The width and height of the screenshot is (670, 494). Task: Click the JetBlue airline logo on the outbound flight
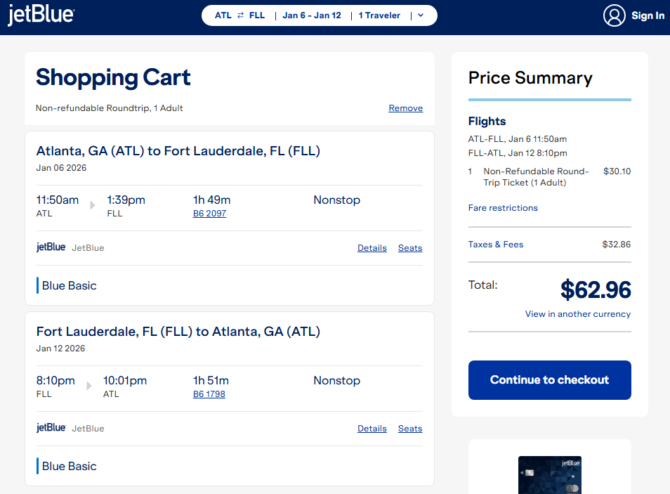coord(51,247)
